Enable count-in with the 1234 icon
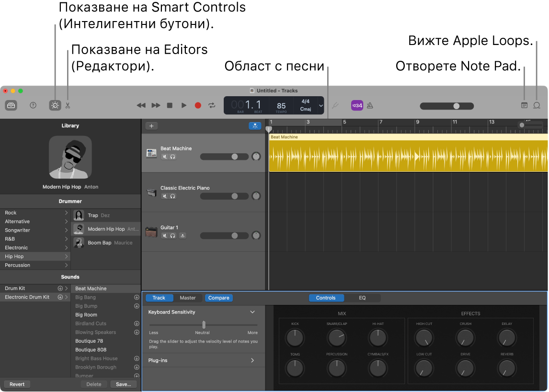 pos(357,105)
